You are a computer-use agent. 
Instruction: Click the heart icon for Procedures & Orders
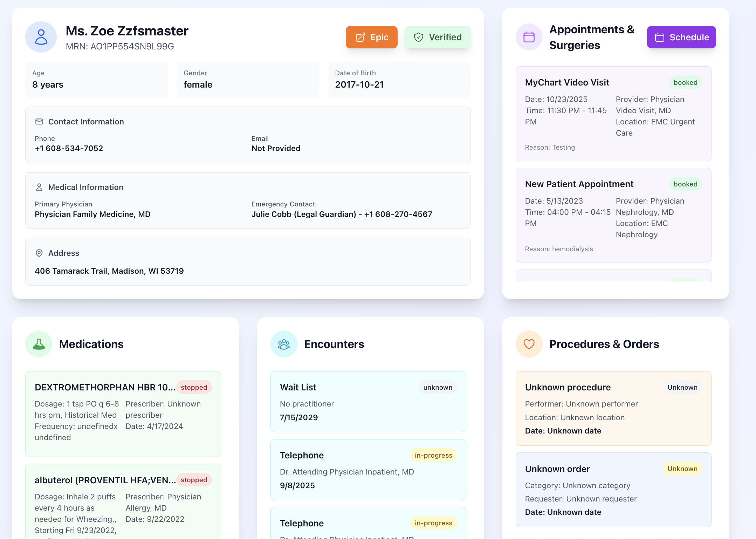pos(529,344)
